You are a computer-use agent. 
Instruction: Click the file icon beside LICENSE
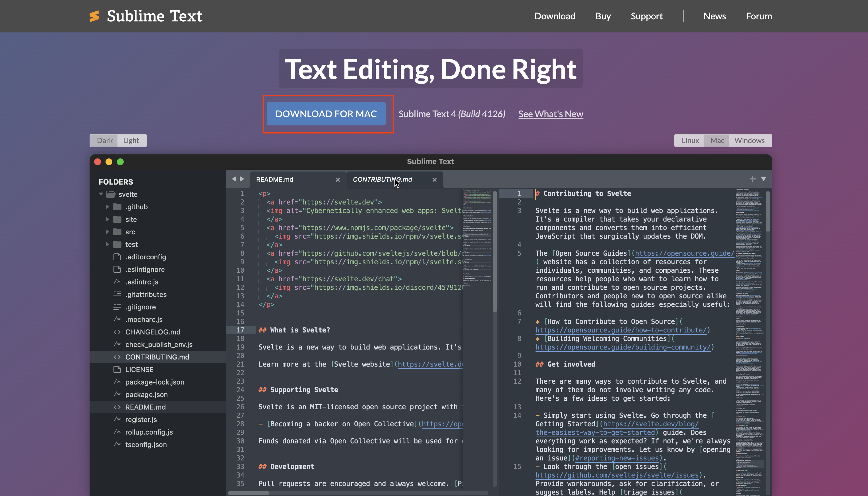pyautogui.click(x=117, y=369)
